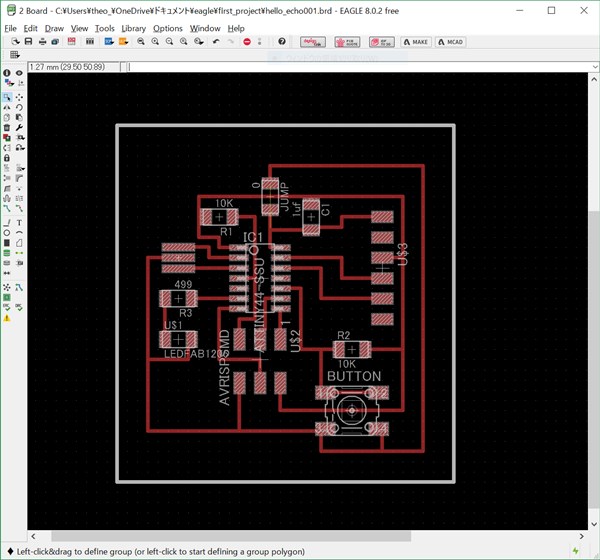Open Help with the question mark icon
The height and width of the screenshot is (560, 600).
tap(282, 41)
